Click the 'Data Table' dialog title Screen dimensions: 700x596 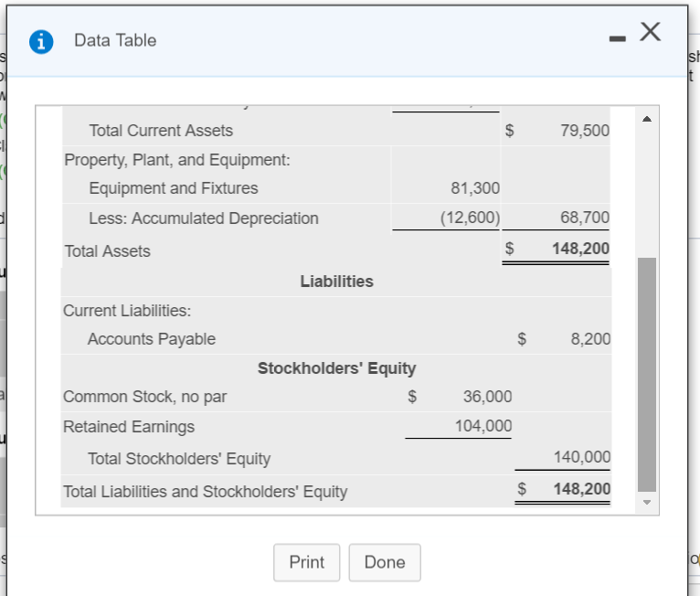[115, 40]
